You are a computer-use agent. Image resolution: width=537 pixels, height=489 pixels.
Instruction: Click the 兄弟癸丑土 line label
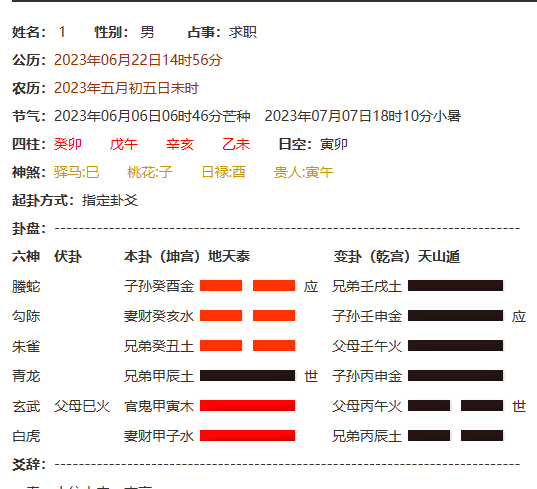(x=159, y=347)
